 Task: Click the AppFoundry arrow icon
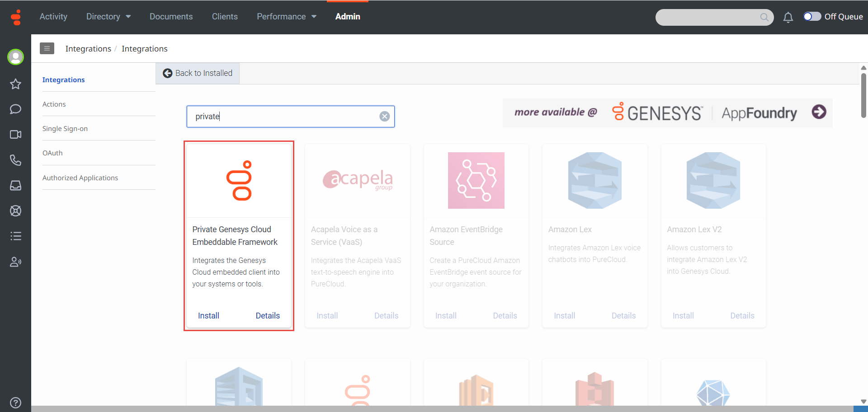click(819, 112)
